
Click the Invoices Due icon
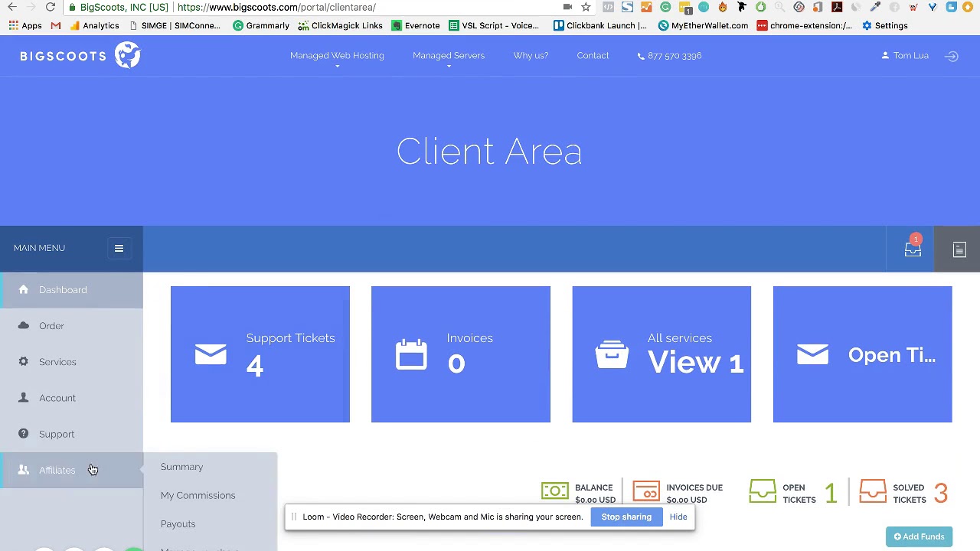tap(646, 491)
